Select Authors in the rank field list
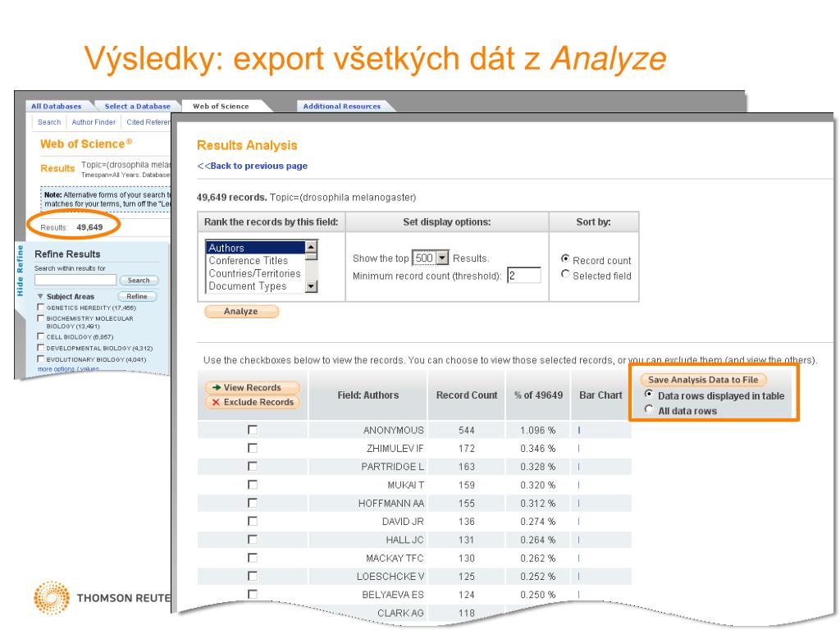This screenshot has width=840, height=630. coord(256,248)
